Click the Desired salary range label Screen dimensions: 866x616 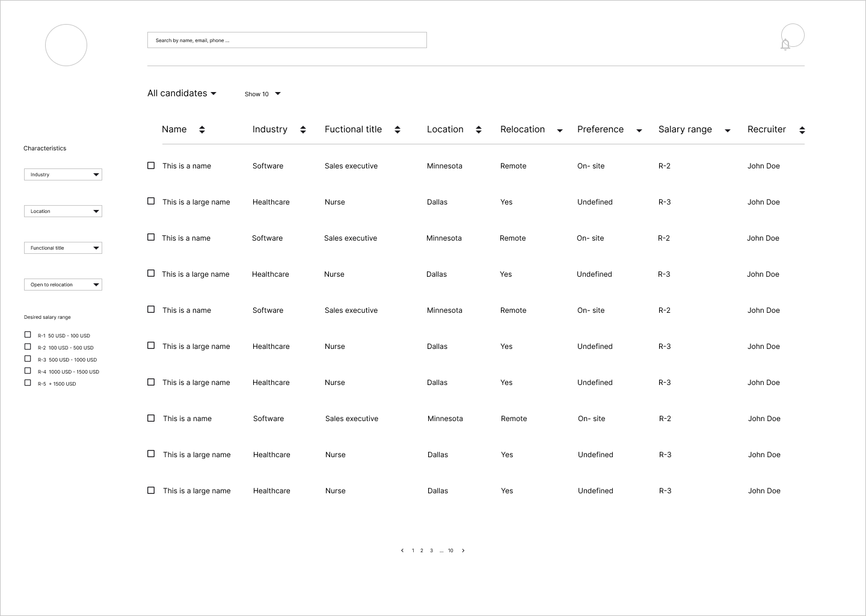[x=48, y=317]
